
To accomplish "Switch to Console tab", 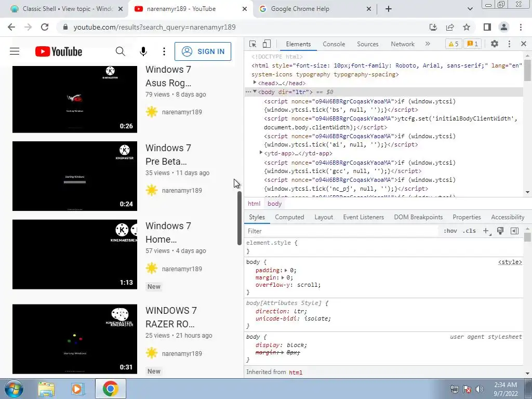I will (334, 44).
